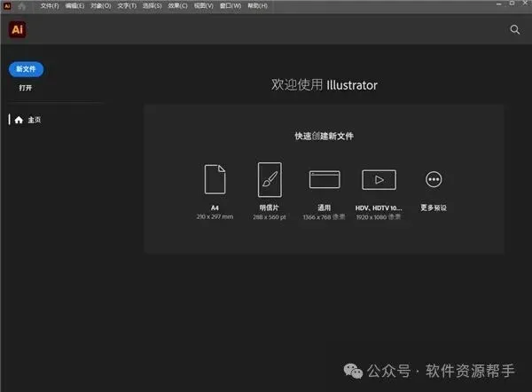Click the 打开 open button
The height and width of the screenshot is (392, 532).
(26, 88)
